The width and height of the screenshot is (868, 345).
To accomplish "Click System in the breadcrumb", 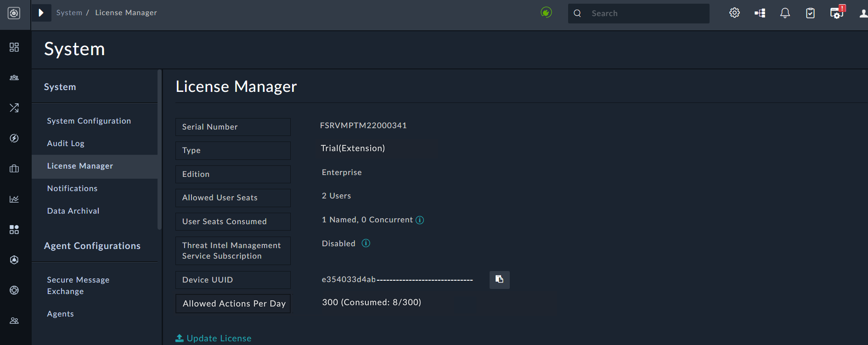I will click(69, 12).
